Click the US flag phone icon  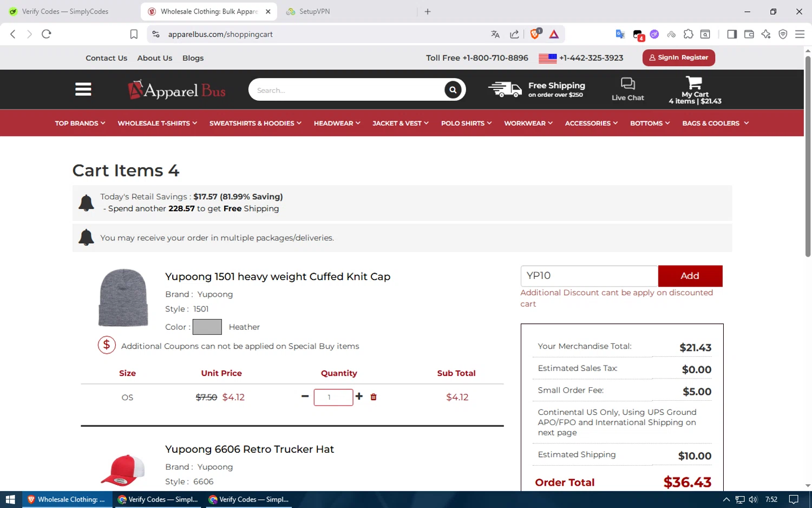tap(547, 58)
